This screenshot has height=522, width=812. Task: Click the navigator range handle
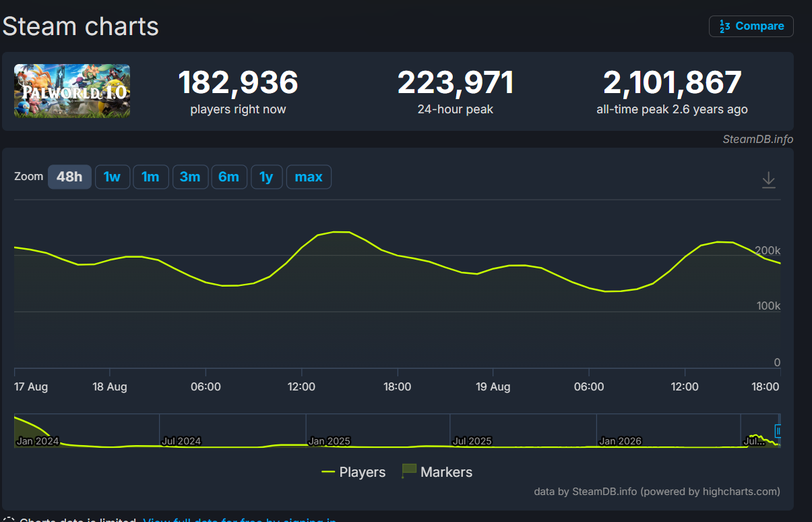[778, 431]
